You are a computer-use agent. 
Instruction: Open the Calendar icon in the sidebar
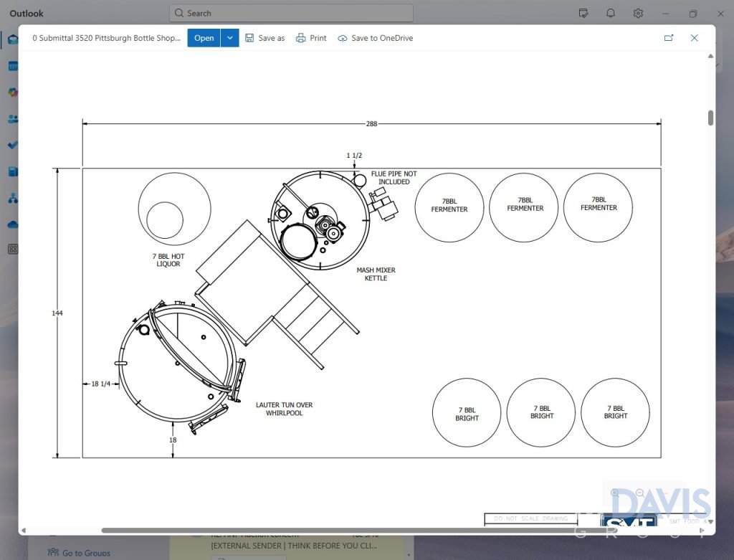pyautogui.click(x=13, y=66)
